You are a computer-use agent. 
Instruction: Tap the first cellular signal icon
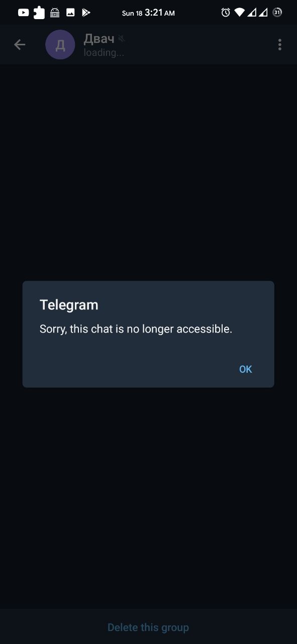252,13
